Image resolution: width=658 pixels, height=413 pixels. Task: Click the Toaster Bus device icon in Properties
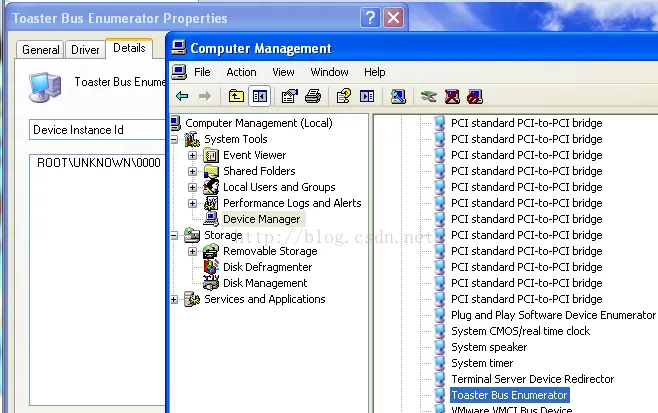(45, 87)
